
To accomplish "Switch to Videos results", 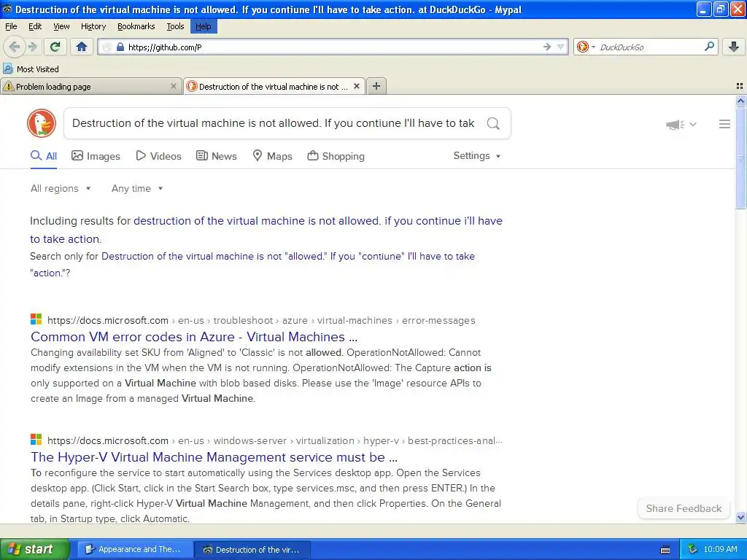I will [x=158, y=156].
